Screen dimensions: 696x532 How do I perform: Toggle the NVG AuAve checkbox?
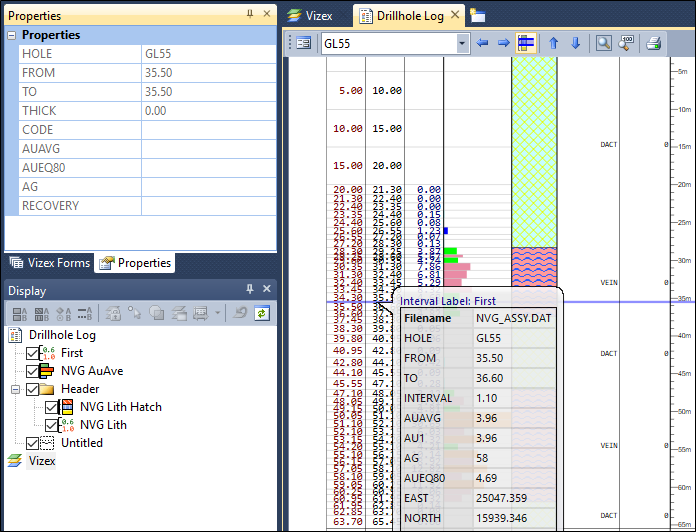tap(34, 371)
